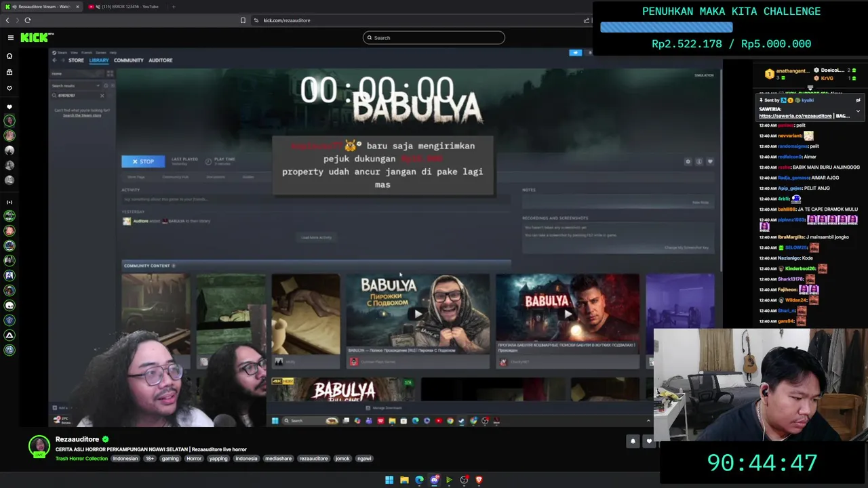Focus the Kick Search field
868x488 pixels.
point(434,38)
